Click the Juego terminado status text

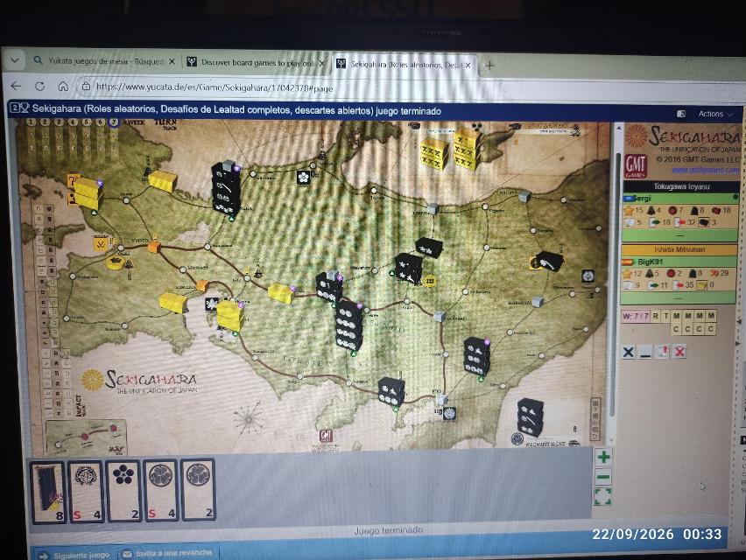pyautogui.click(x=388, y=530)
